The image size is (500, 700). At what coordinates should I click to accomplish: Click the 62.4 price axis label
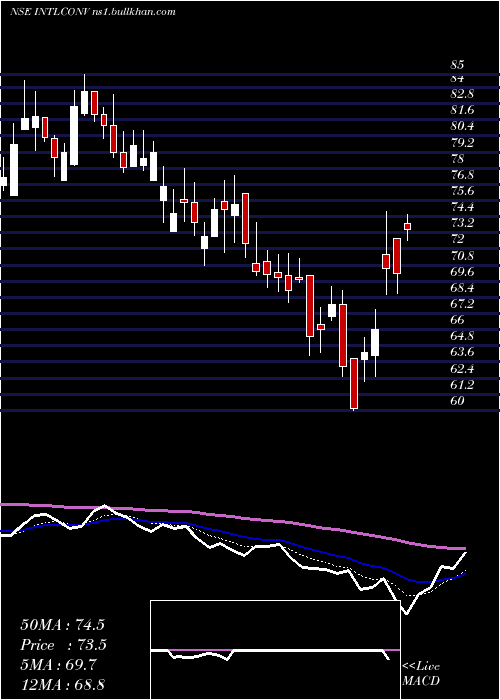462,369
